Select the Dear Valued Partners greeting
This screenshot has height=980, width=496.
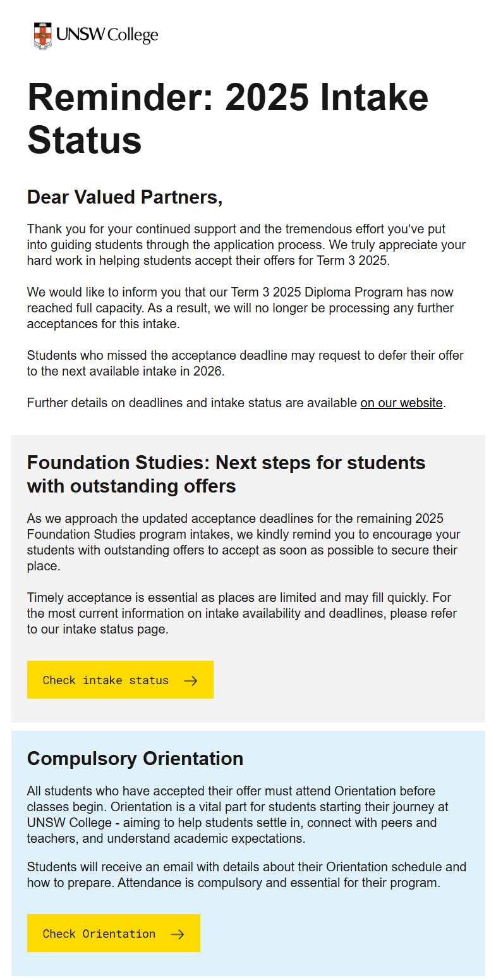click(124, 197)
